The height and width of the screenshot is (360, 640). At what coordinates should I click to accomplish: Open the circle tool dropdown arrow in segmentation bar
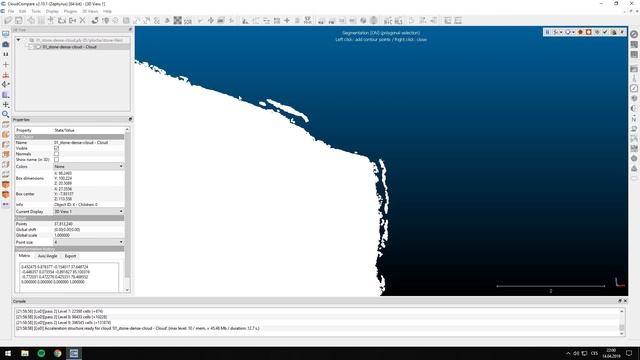click(x=573, y=32)
